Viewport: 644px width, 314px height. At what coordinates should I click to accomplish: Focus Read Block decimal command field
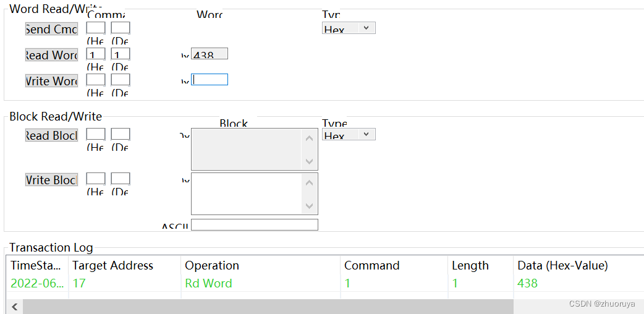point(121,134)
